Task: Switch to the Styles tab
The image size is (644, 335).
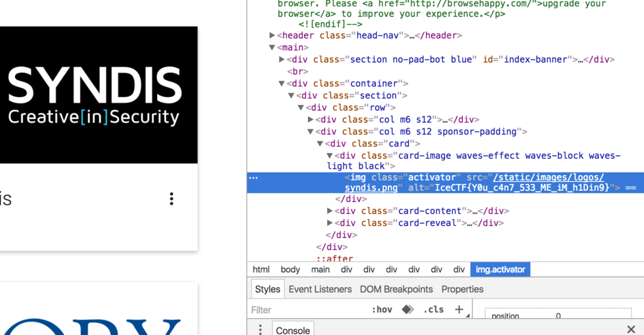Action: pyautogui.click(x=267, y=290)
